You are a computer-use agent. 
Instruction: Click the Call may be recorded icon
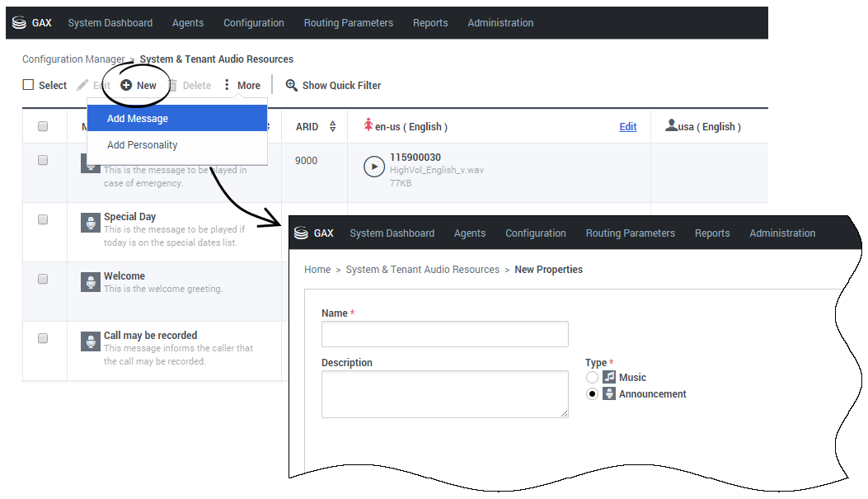(x=91, y=341)
